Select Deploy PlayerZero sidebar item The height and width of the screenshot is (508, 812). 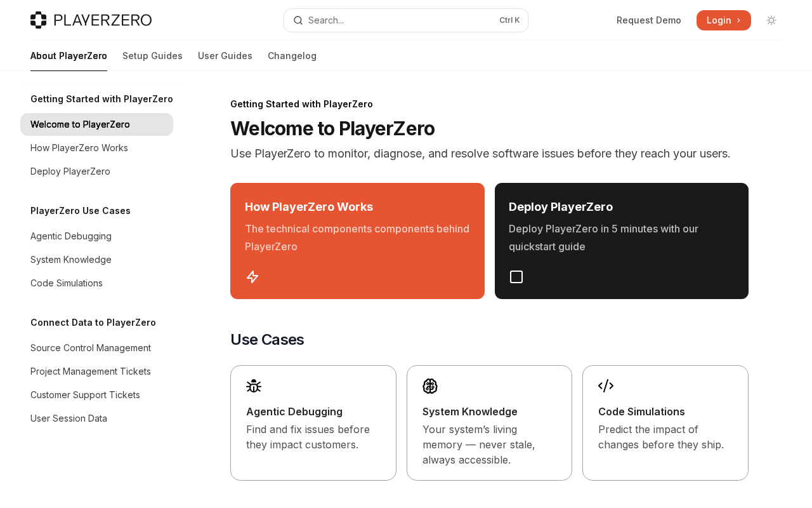[70, 171]
